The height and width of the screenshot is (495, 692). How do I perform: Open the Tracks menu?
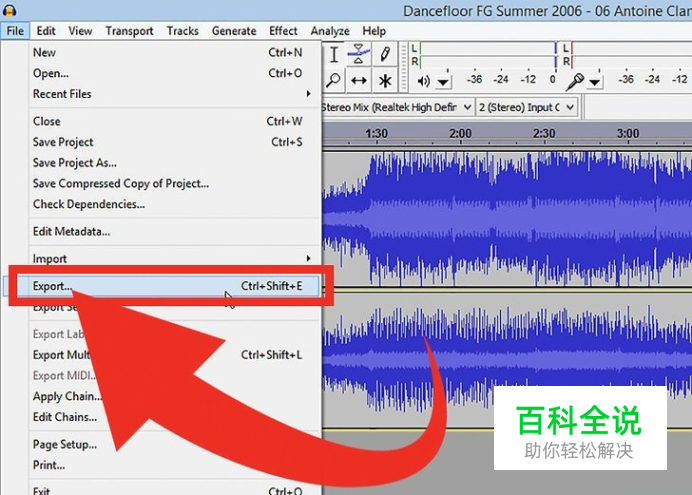183,31
